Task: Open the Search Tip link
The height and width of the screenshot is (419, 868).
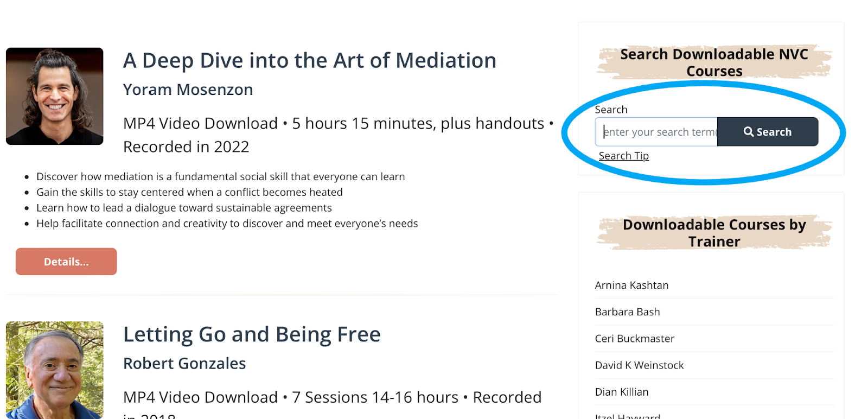Action: [x=624, y=156]
